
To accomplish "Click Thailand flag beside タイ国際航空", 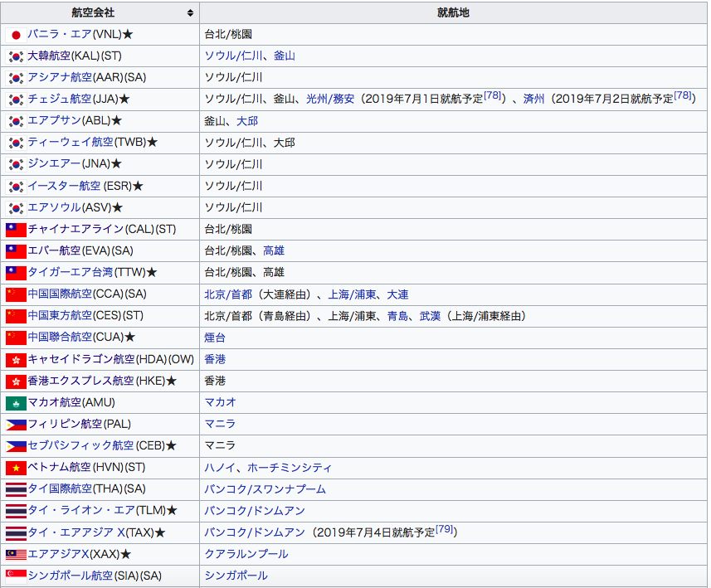I will [x=16, y=489].
